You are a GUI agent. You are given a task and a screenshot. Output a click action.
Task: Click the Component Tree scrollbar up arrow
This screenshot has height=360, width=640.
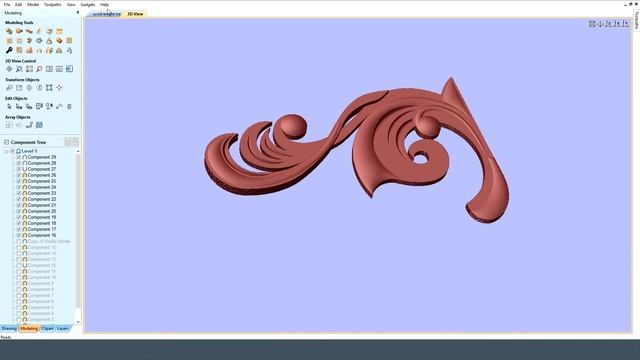pyautogui.click(x=78, y=151)
